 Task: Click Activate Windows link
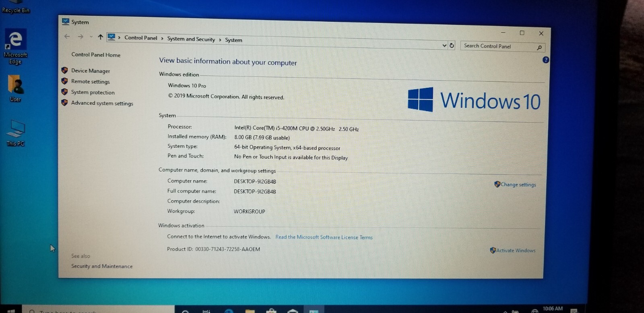516,251
